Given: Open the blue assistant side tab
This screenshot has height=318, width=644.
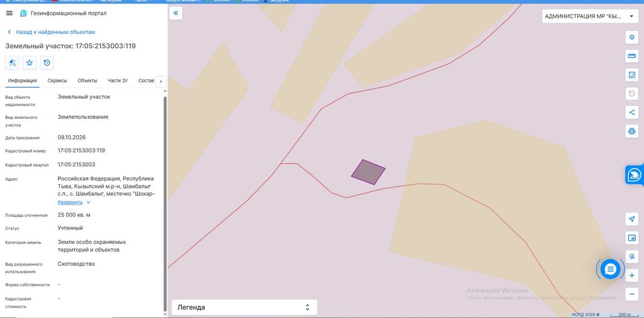Looking at the screenshot, I should [634, 175].
